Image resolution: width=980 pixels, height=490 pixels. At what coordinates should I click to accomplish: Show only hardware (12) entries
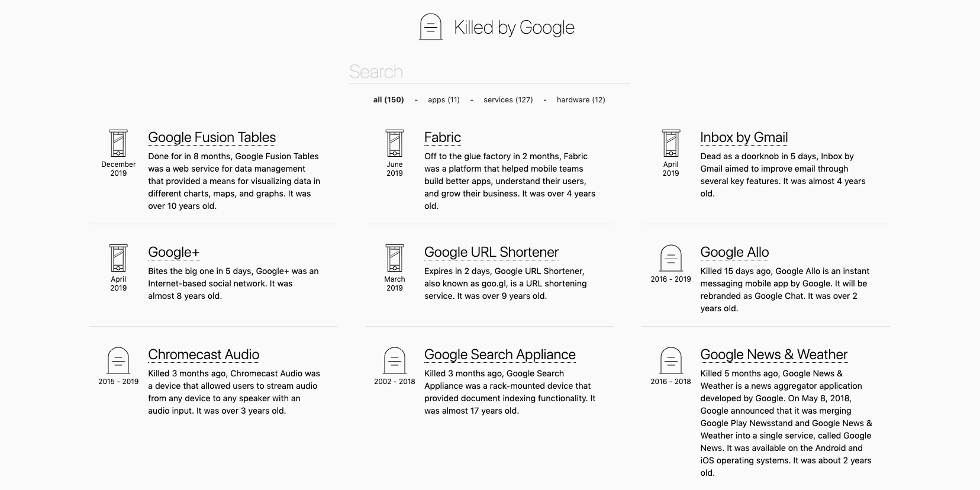(581, 100)
